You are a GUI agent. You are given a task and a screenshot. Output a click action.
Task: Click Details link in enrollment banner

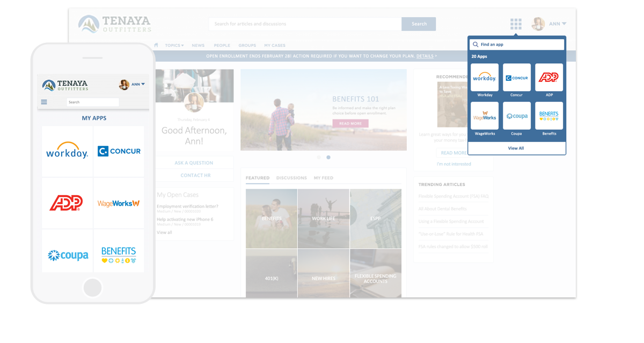coord(425,56)
